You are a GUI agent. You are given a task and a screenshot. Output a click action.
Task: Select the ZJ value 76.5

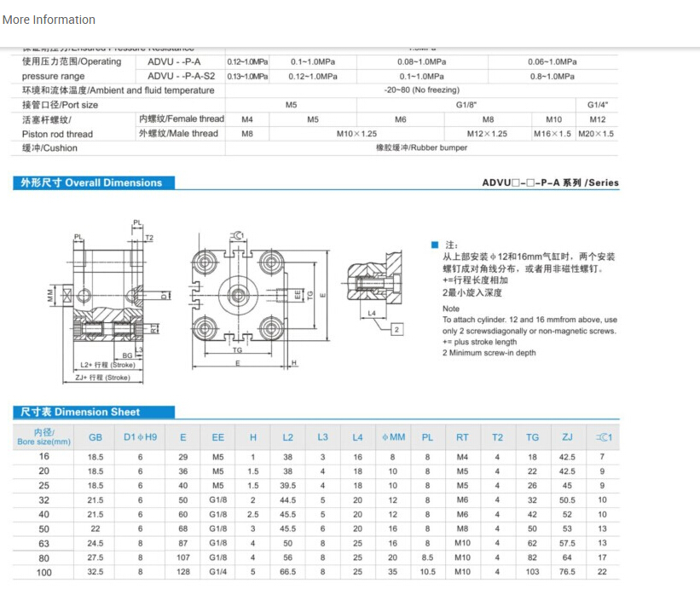click(x=567, y=572)
